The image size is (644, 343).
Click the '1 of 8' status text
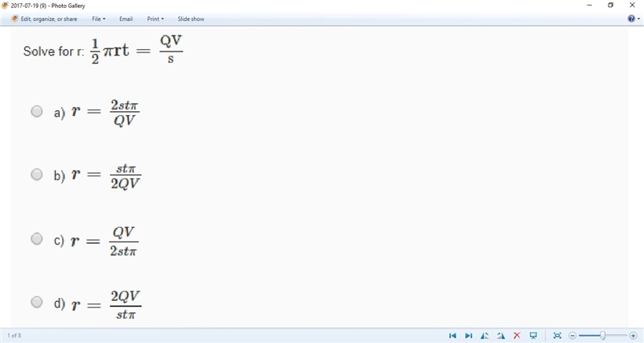click(14, 336)
